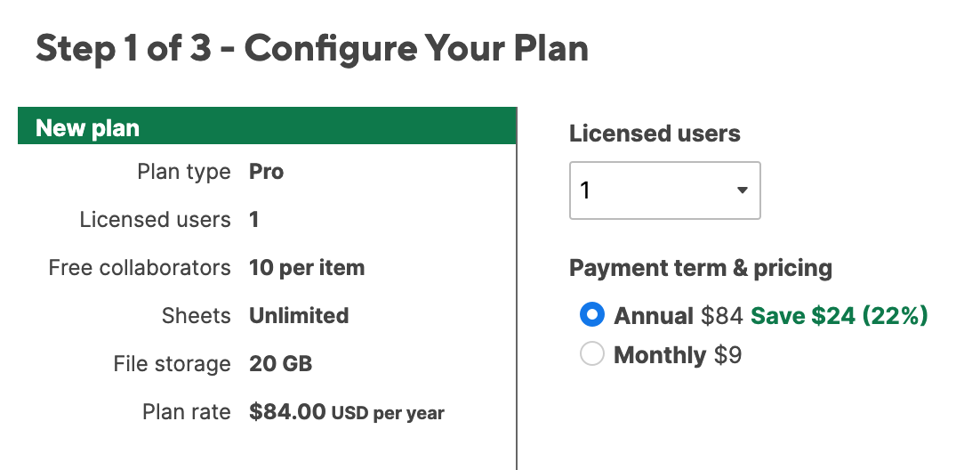
Task: Select the Annual payment radio button
Action: (591, 315)
